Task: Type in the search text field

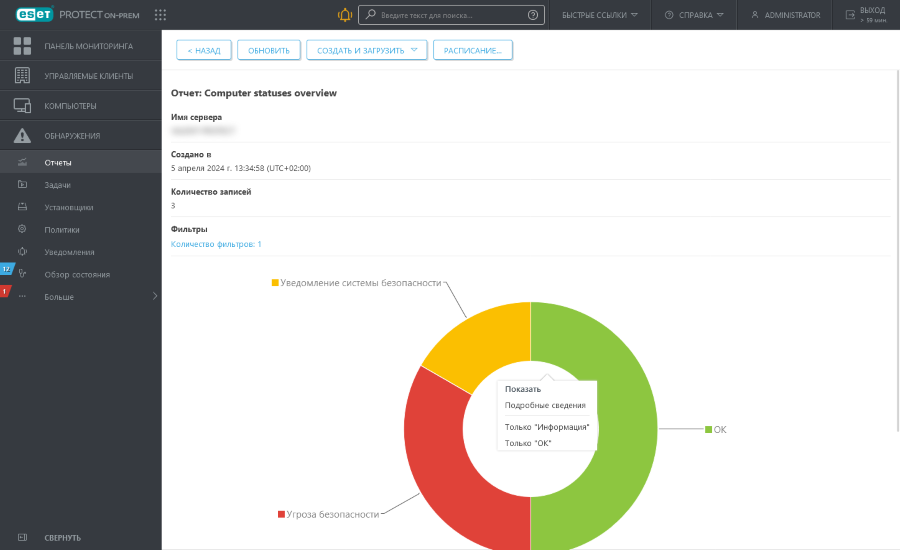Action: (x=450, y=15)
